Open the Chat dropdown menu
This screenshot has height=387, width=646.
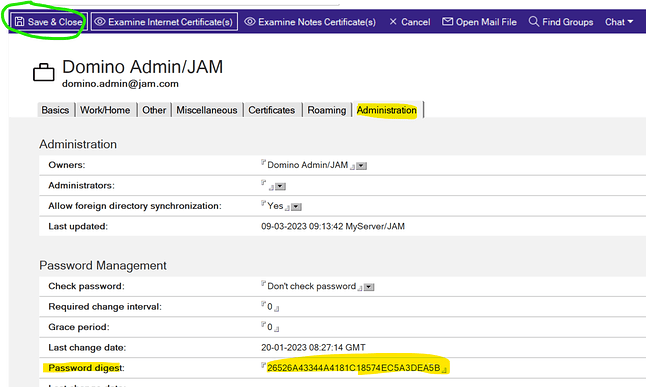click(x=619, y=22)
